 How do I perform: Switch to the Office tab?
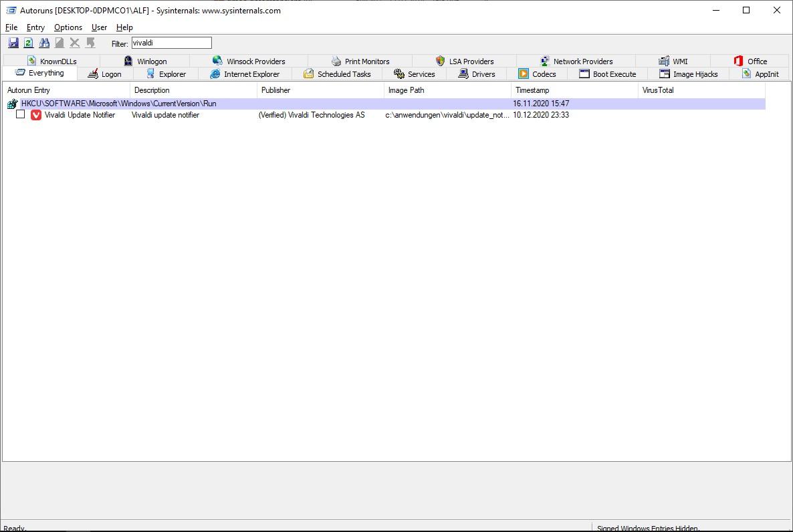(x=750, y=61)
